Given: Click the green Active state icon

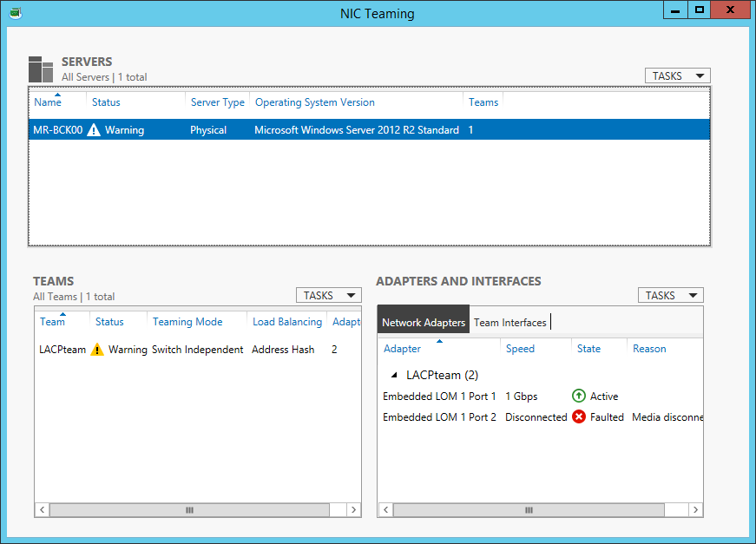Looking at the screenshot, I should [x=579, y=397].
